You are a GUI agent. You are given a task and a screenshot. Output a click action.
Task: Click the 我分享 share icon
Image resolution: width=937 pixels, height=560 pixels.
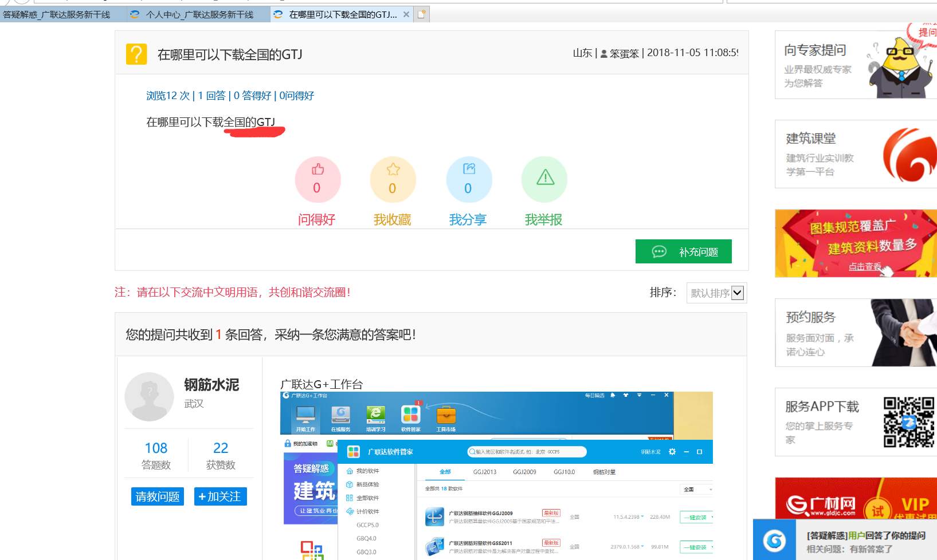(469, 168)
